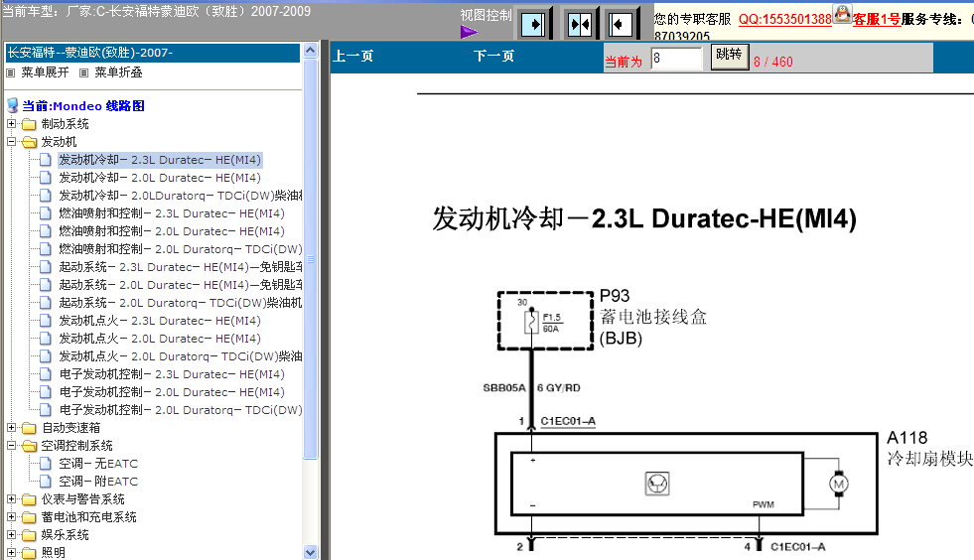974x560 pixels.
Task: Open 发动机冷却- 2.0L Duratec- HE(MI4) entry
Action: [x=160, y=178]
